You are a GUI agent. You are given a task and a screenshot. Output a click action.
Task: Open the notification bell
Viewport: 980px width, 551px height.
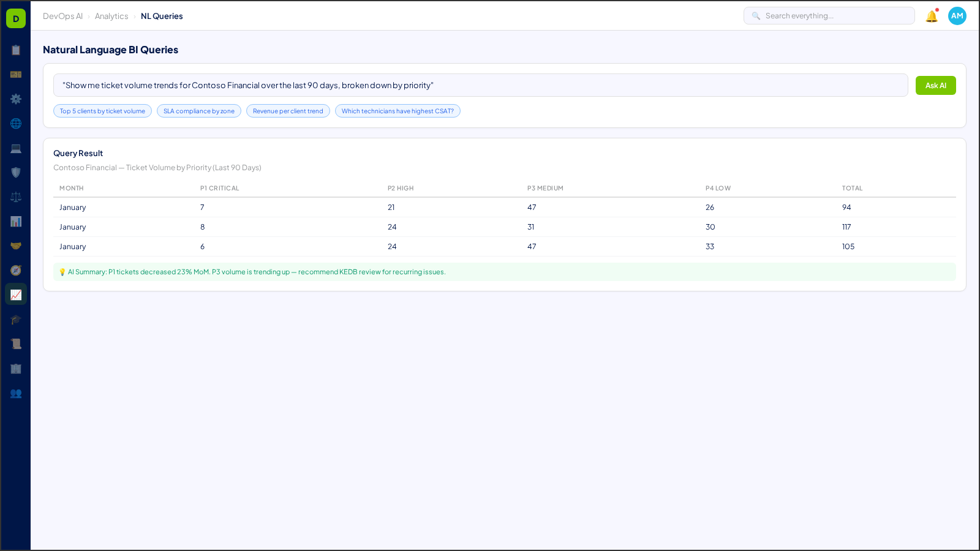pos(930,16)
